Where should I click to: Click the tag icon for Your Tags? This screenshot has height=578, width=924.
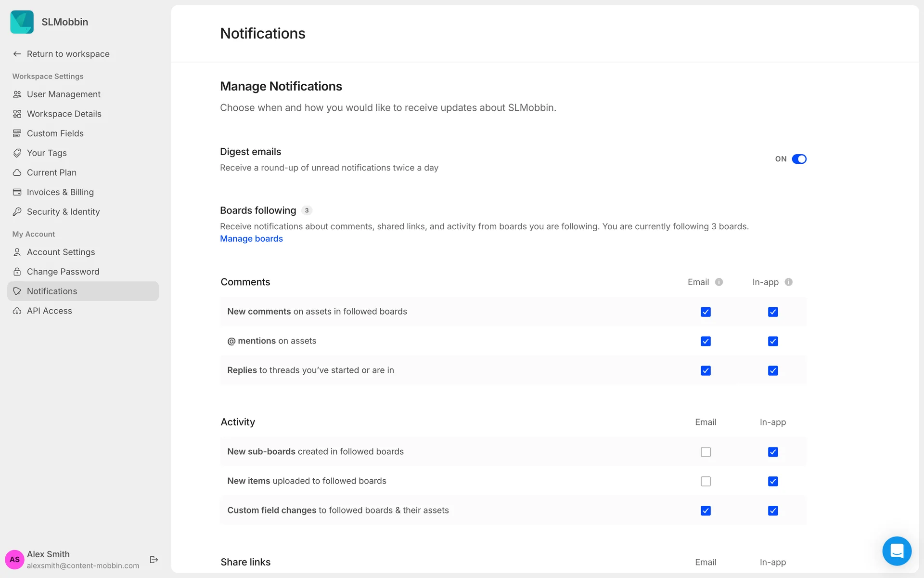pos(17,153)
